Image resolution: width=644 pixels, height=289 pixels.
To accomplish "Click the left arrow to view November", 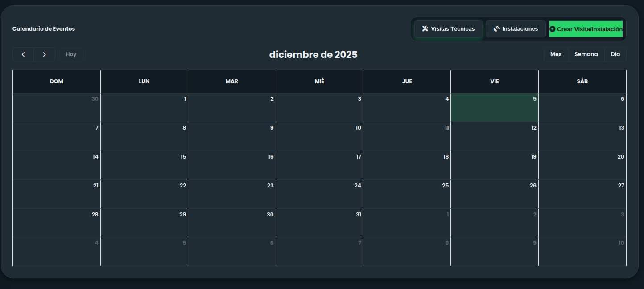I will 23,54.
